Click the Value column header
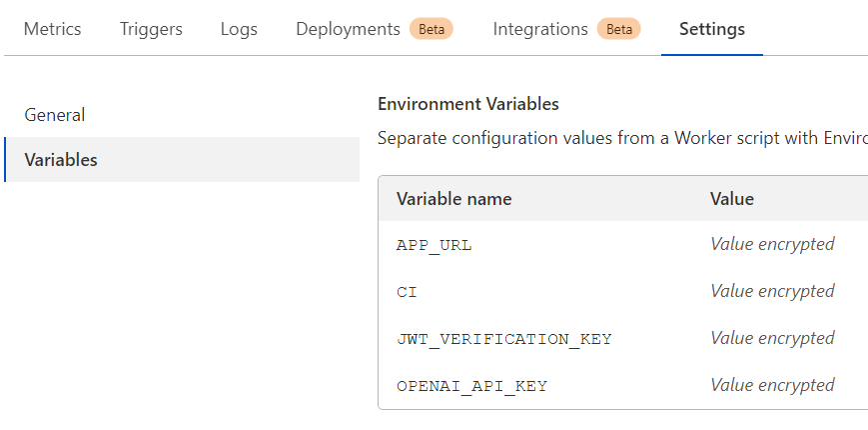Viewport: 868px width, 430px height. pyautogui.click(x=732, y=199)
